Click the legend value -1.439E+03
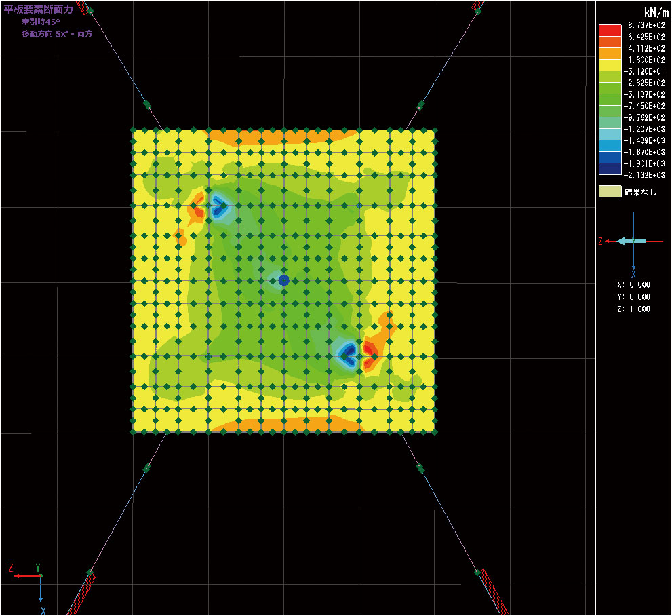 [644, 140]
